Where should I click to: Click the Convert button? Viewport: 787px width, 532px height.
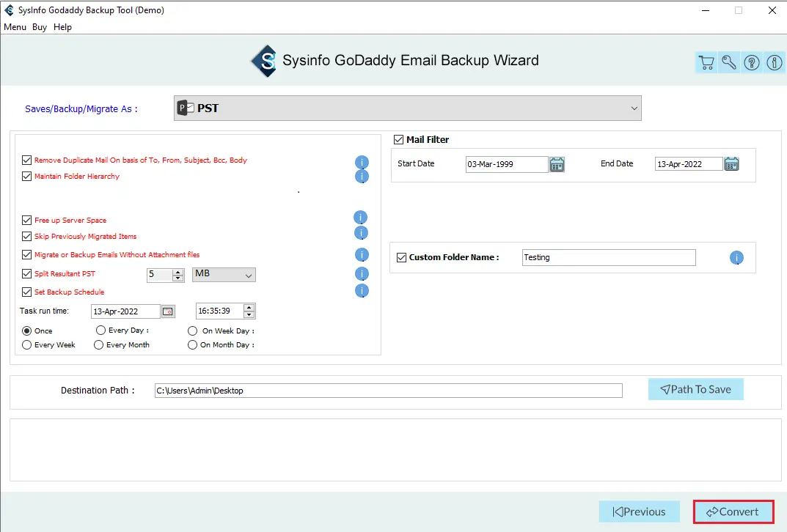(733, 512)
